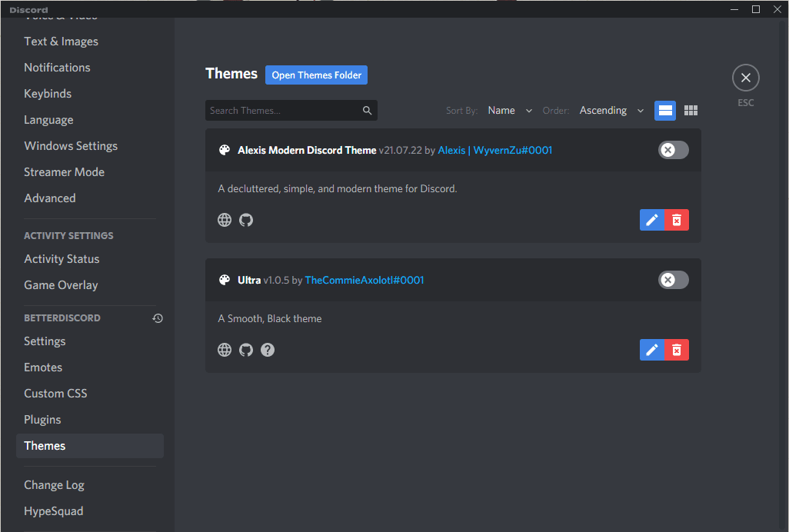This screenshot has height=532, width=789.
Task: Switch to list view for themes
Action: tap(664, 110)
